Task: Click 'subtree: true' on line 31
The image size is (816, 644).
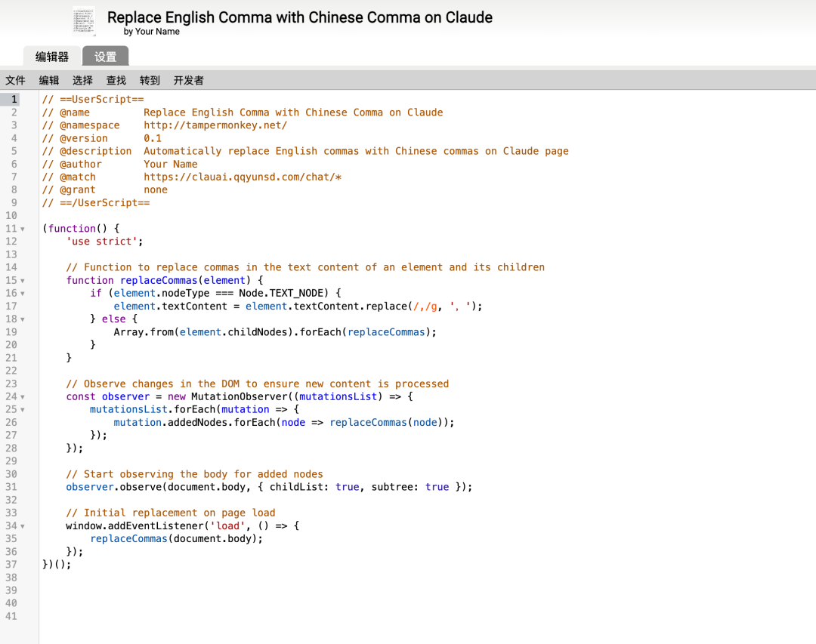Action: [410, 487]
